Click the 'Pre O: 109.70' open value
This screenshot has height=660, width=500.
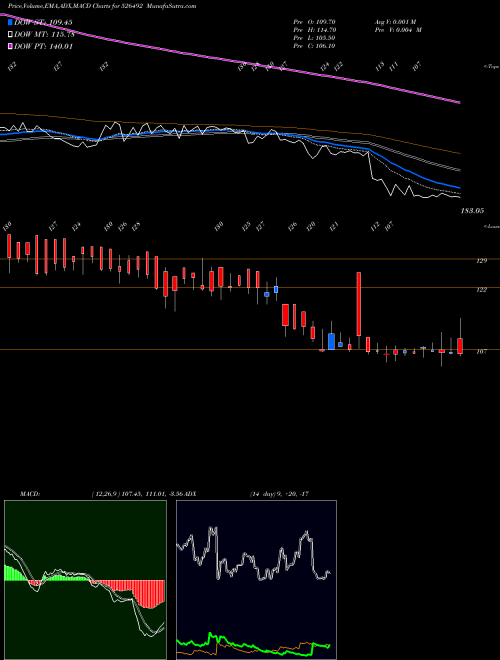(x=314, y=21)
